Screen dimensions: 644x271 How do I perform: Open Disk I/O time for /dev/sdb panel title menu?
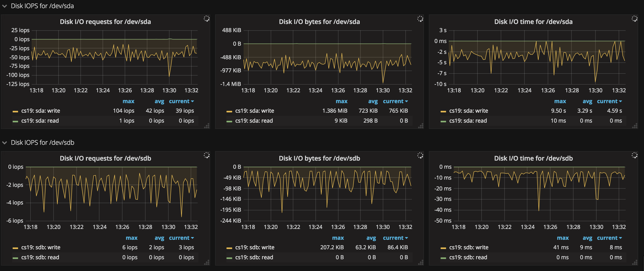point(533,158)
